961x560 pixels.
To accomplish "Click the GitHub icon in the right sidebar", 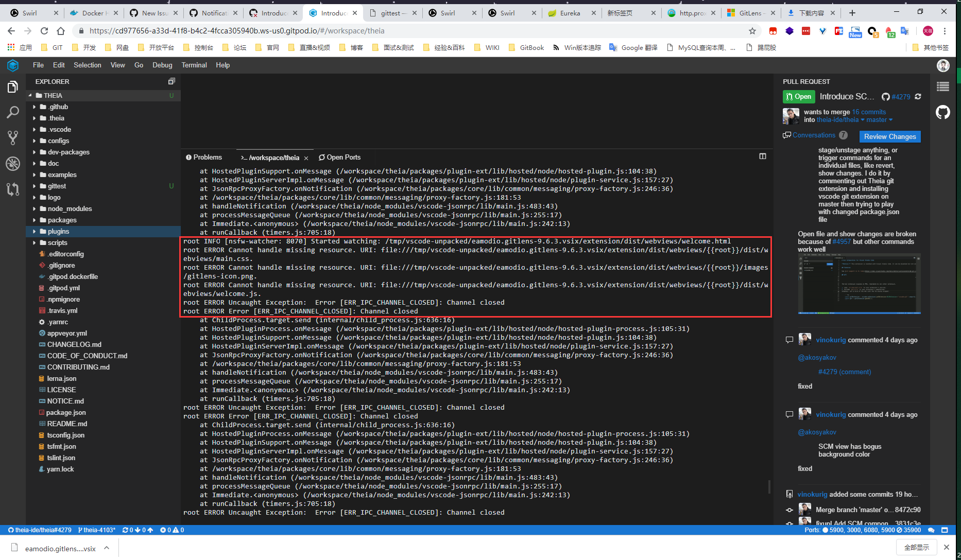I will coord(943,112).
